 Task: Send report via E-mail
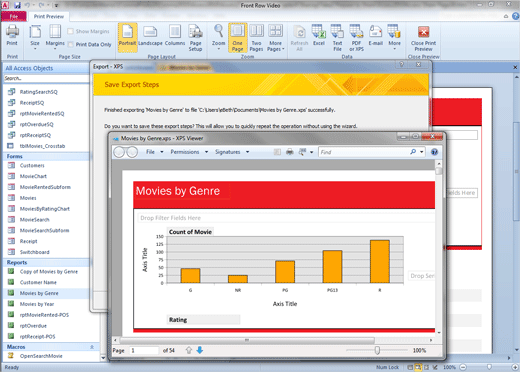pyautogui.click(x=375, y=36)
